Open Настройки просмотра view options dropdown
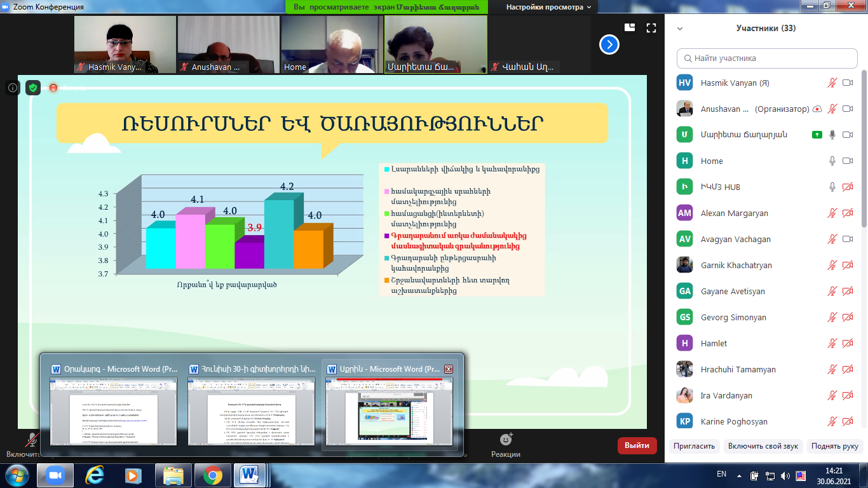The width and height of the screenshot is (868, 488). tap(548, 8)
